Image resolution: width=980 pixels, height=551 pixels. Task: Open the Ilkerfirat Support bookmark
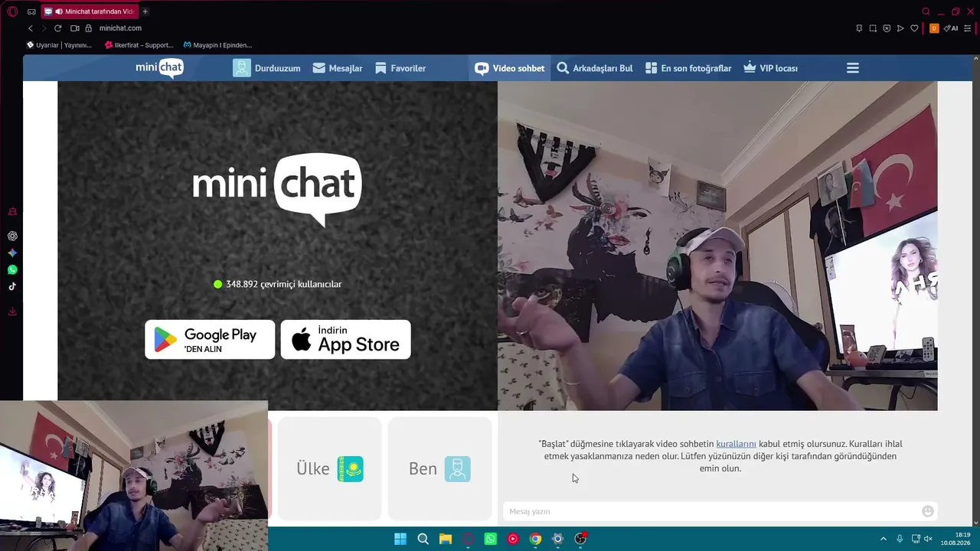pyautogui.click(x=139, y=45)
